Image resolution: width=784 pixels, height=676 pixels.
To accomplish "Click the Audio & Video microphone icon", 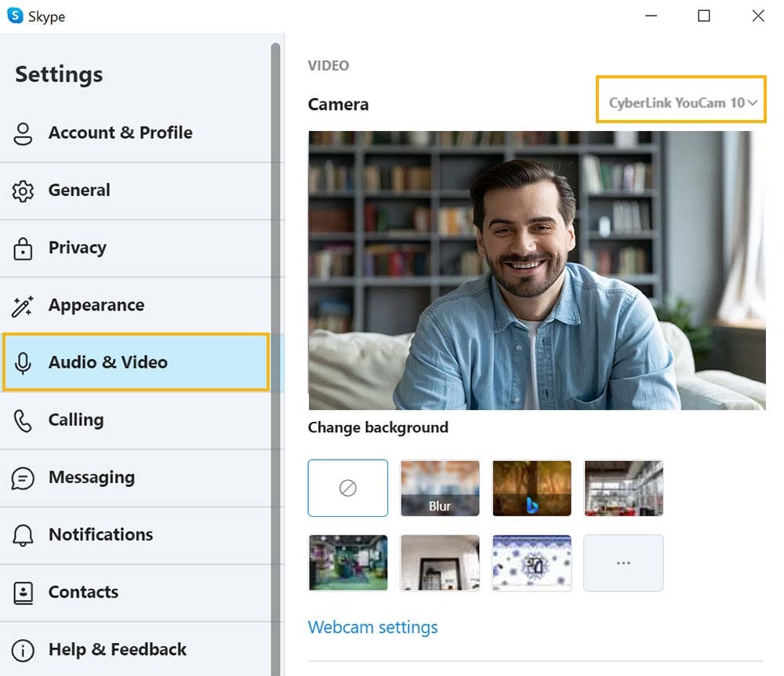I will coord(23,362).
